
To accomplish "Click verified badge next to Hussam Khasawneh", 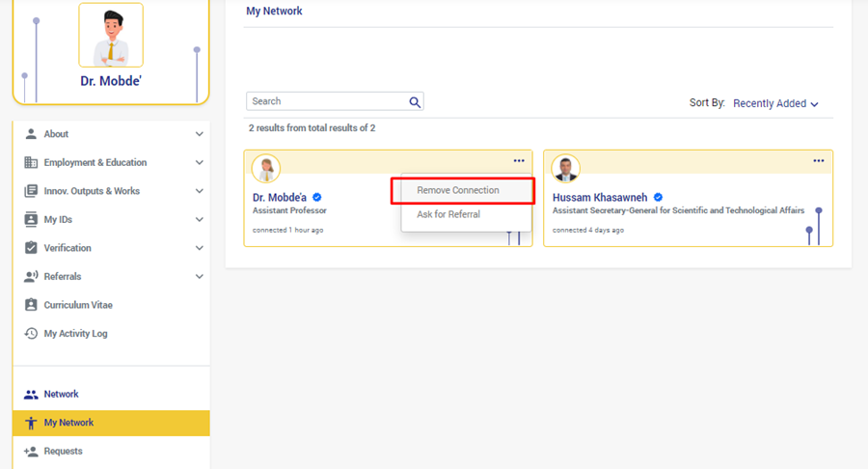I will pos(659,198).
